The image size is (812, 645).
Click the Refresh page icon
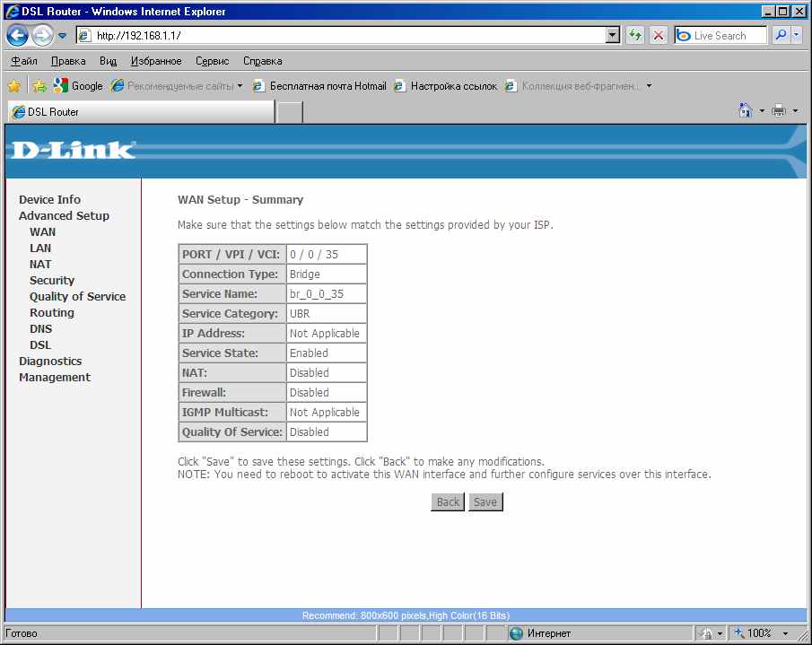[x=635, y=35]
